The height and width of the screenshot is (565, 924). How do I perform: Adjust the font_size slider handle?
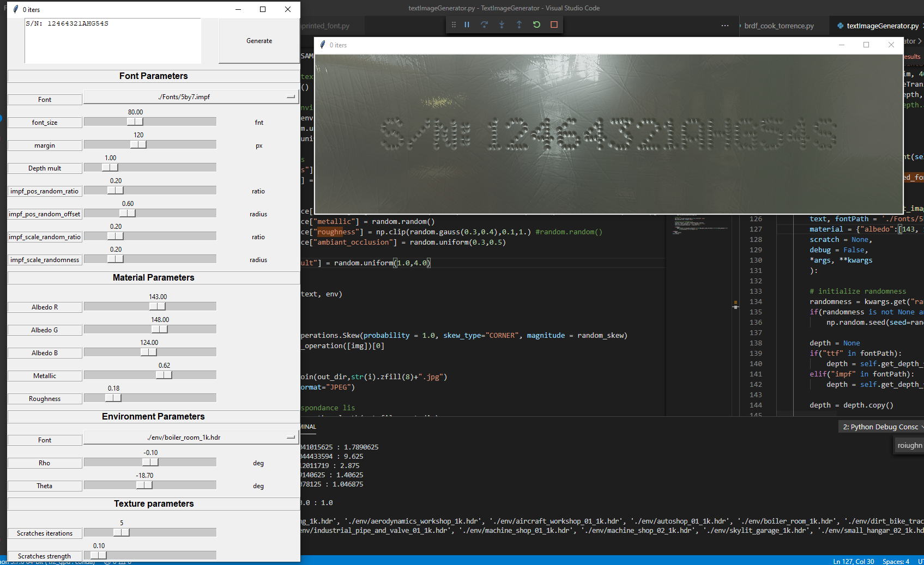[135, 121]
